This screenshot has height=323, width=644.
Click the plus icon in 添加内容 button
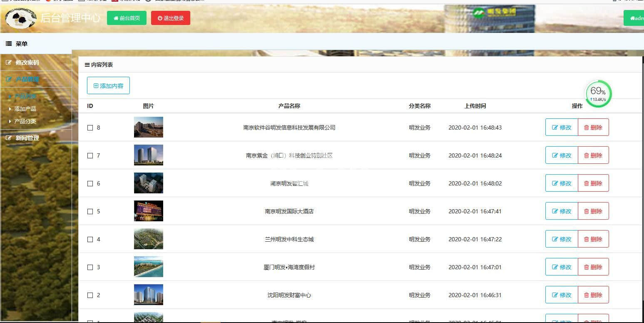pos(96,86)
